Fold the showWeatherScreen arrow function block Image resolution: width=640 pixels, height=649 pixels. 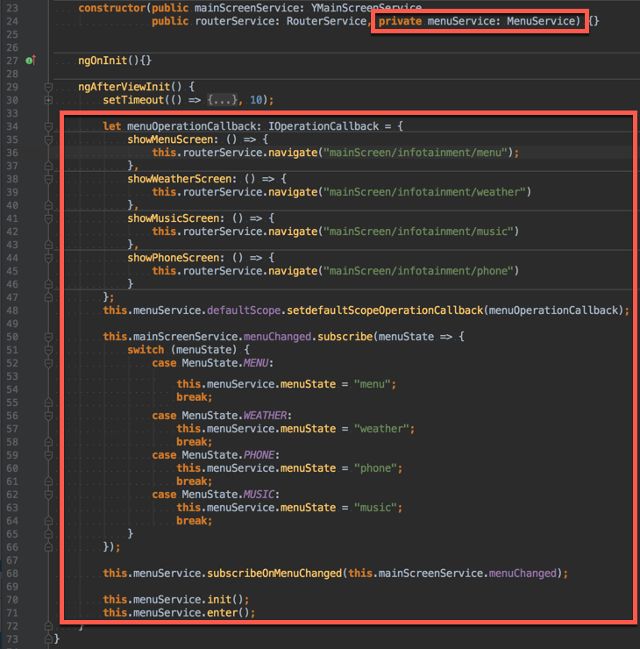click(48, 179)
